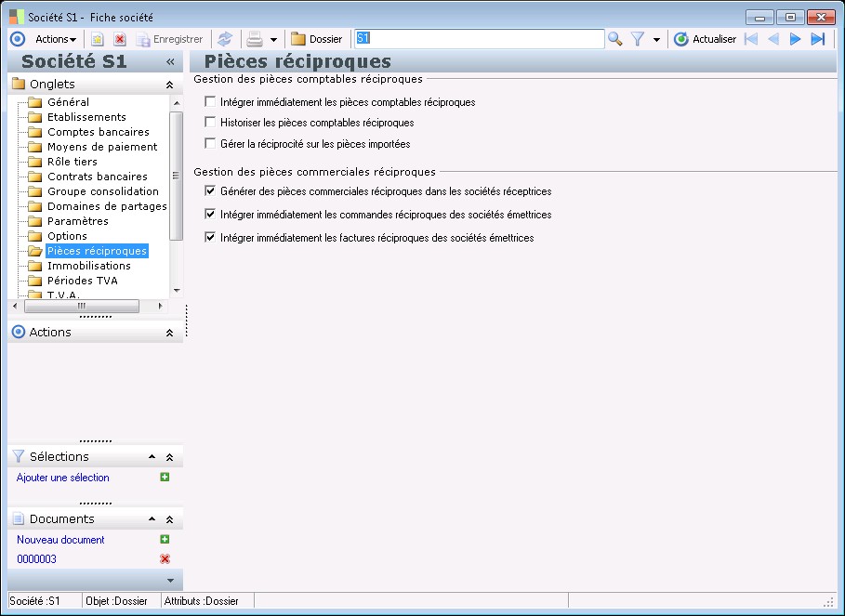Screen dimensions: 845x616
Task: Select Périodes TVA in the tree
Action: pos(83,281)
